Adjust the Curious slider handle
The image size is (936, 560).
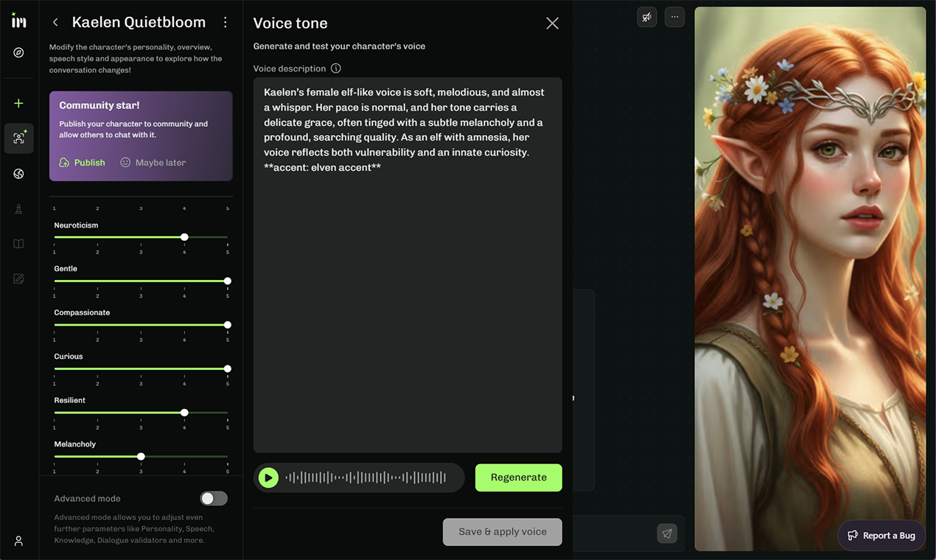click(228, 368)
